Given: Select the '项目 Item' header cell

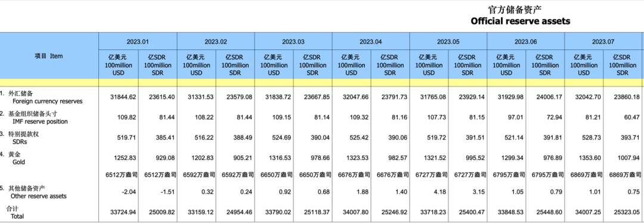Looking at the screenshot, I should point(49,56).
